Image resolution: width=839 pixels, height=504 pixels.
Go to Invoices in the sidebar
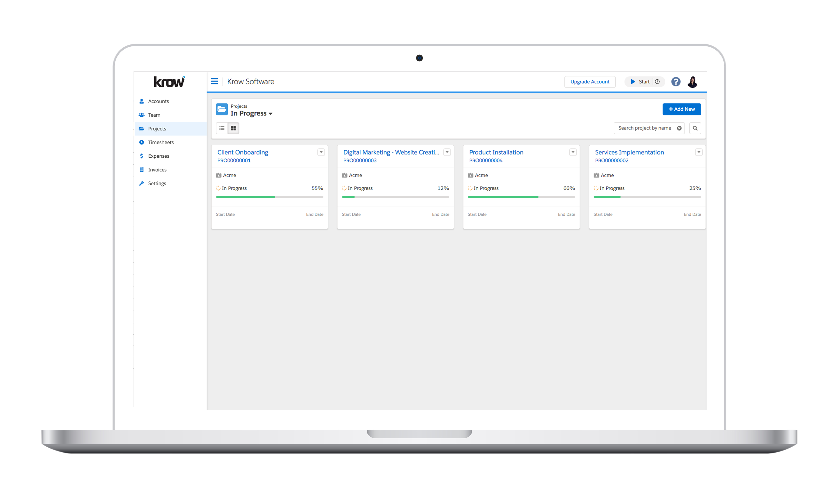(x=157, y=170)
